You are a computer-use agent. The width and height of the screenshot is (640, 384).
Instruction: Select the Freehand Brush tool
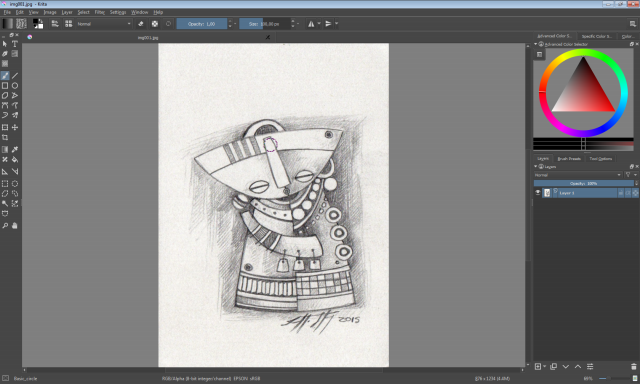point(5,75)
